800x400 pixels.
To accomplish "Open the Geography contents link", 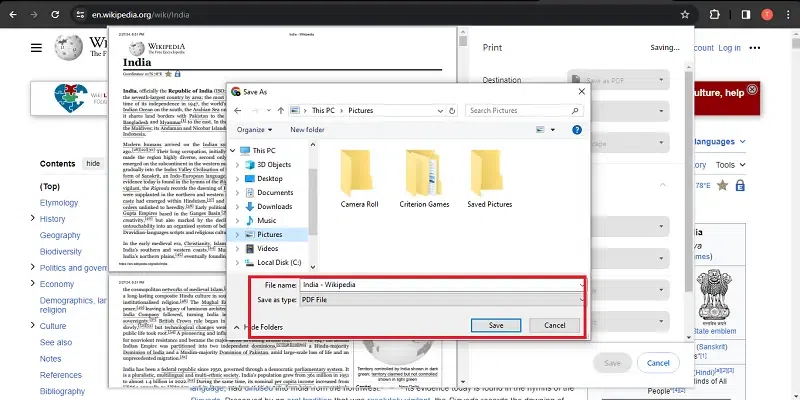I will [60, 235].
